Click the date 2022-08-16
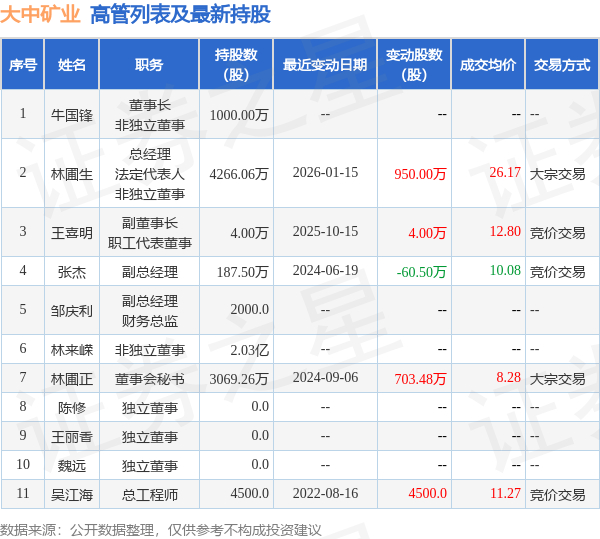Screen dimensions: 600x539 coord(325,493)
